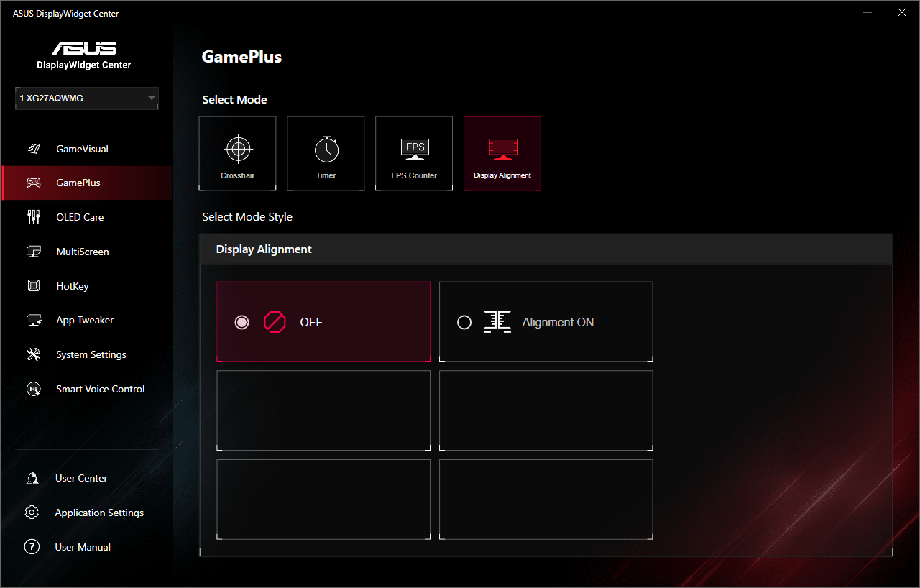The height and width of the screenshot is (588, 920).
Task: Click the alignment lines icon beside Alignment ON
Action: coord(497,322)
